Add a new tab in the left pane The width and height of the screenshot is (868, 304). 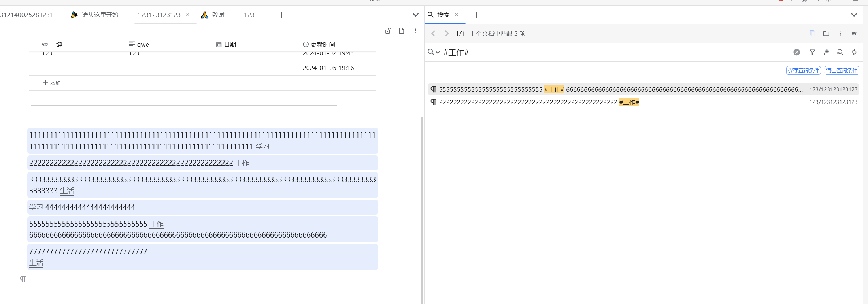(x=281, y=15)
